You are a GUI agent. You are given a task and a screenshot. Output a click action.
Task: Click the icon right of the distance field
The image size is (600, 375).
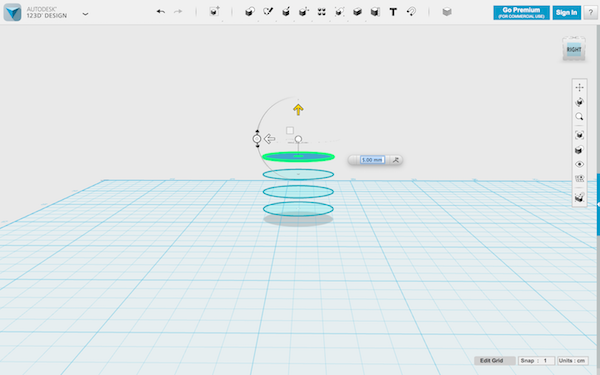[396, 160]
